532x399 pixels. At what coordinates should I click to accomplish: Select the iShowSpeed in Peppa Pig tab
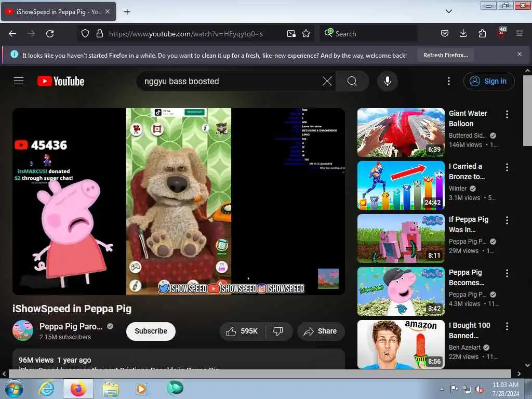coord(58,11)
